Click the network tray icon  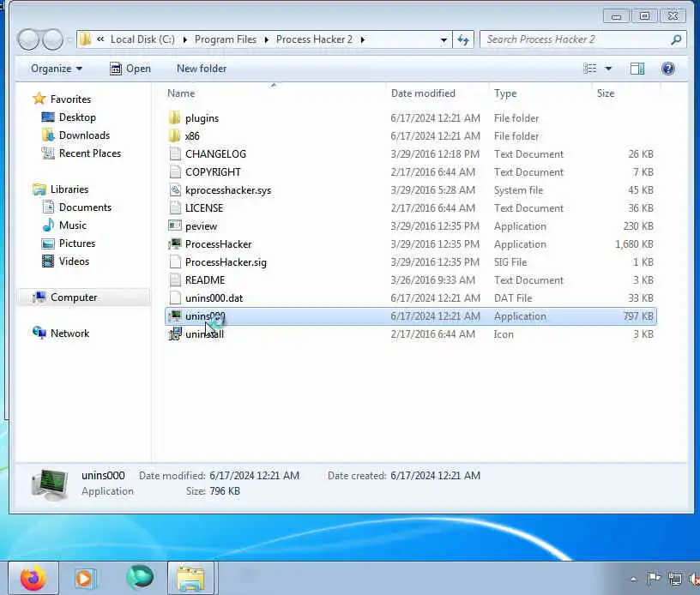click(x=674, y=579)
